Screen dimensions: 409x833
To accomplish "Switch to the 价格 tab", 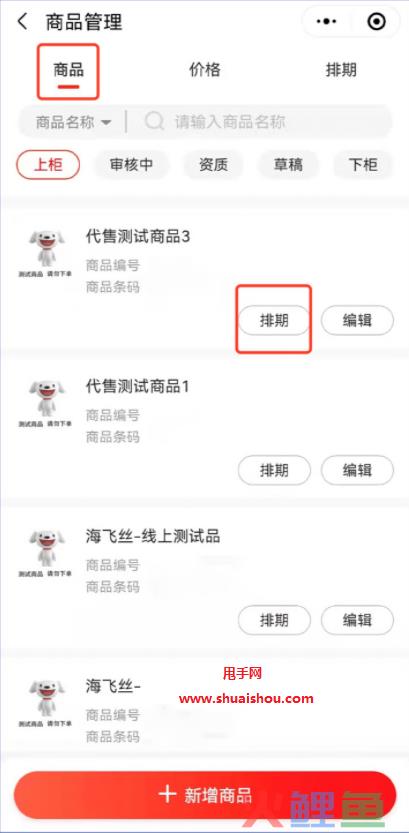I will point(204,70).
